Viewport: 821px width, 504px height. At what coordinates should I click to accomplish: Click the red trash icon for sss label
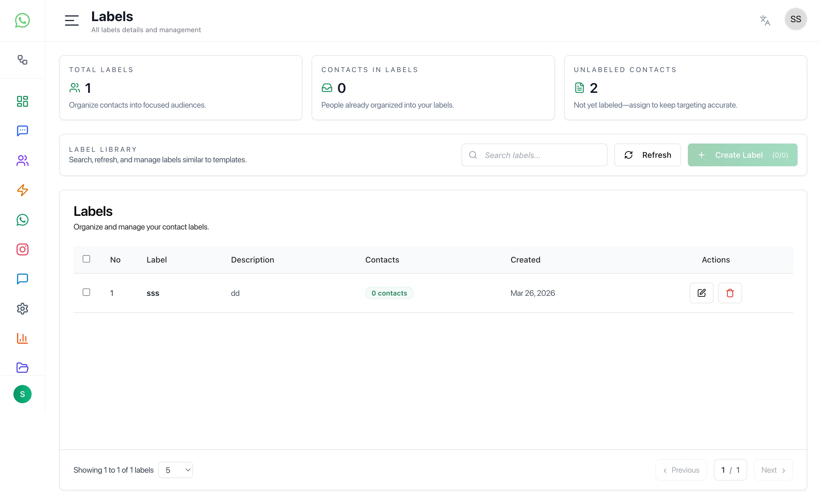pyautogui.click(x=729, y=293)
